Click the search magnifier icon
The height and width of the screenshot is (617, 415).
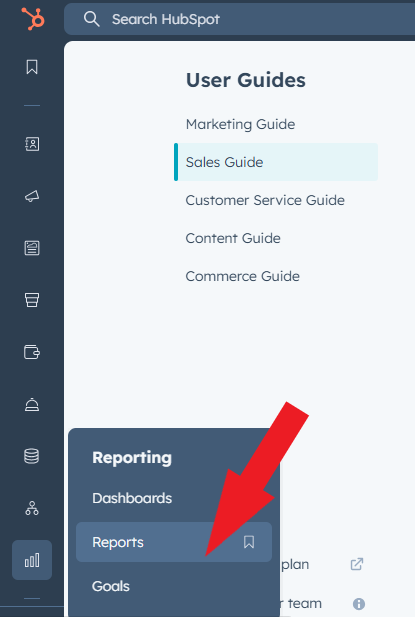tap(92, 19)
